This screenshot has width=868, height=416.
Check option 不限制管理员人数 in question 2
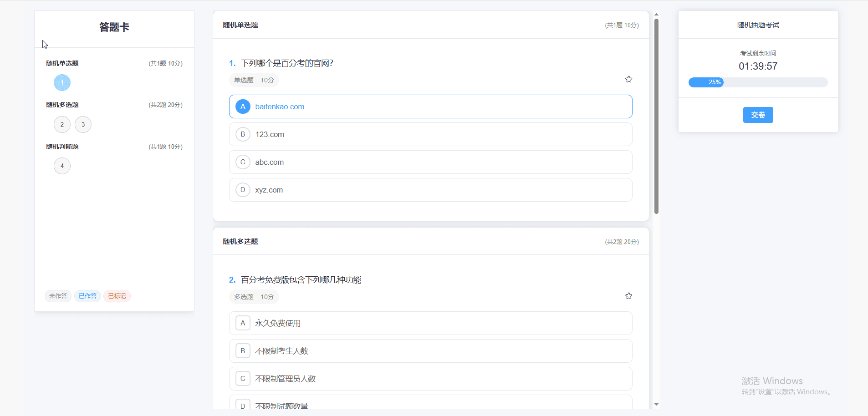[x=430, y=378]
